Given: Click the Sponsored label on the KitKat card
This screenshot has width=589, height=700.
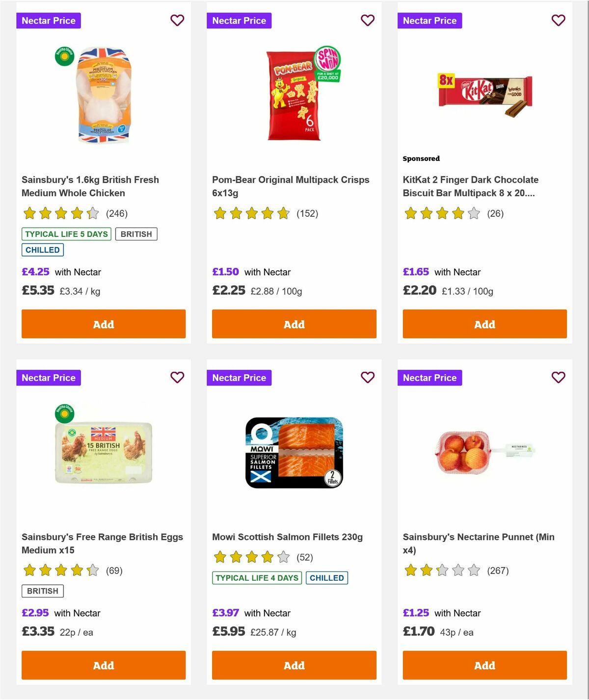Looking at the screenshot, I should [421, 158].
